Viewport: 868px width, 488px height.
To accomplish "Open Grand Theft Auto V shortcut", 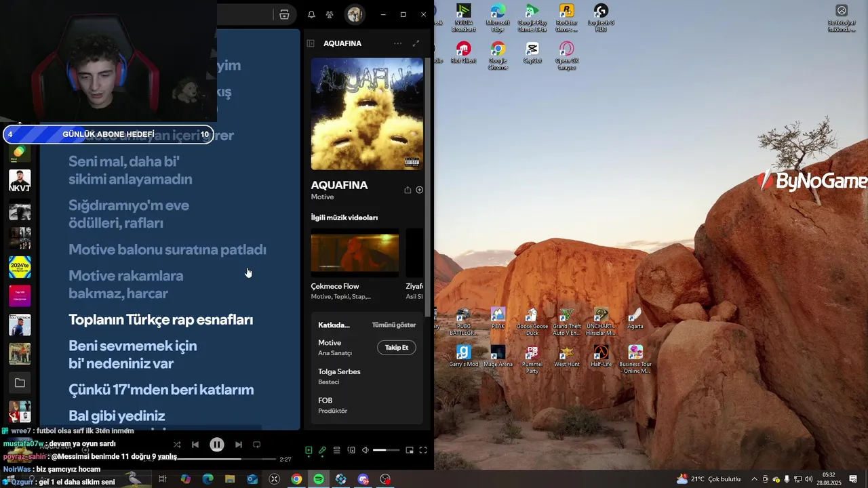I will click(566, 321).
